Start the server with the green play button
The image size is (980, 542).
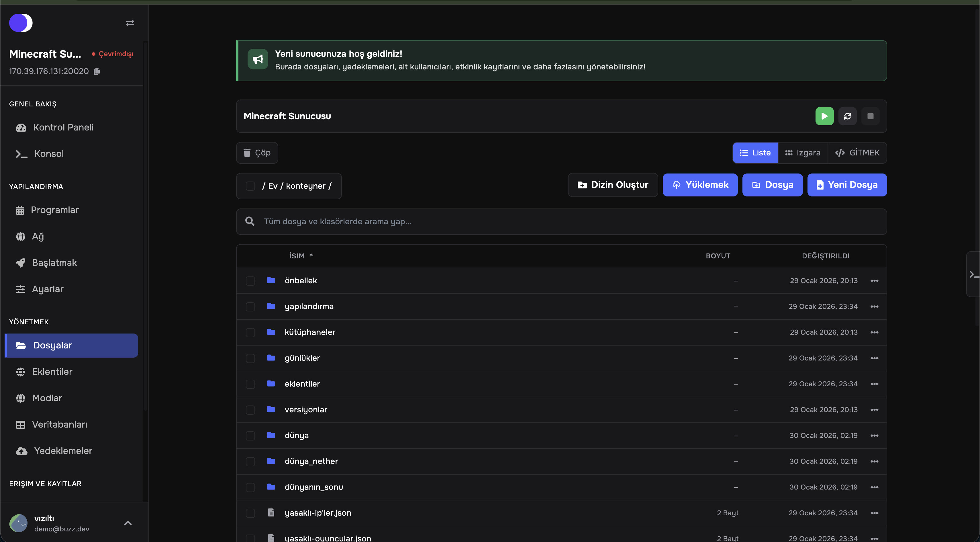[x=824, y=116]
